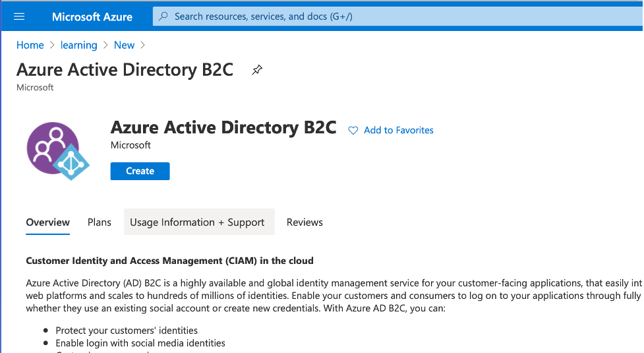Screen dimensions: 644x353
Task: Go to Microsoft Azure home title
Action: pos(92,17)
